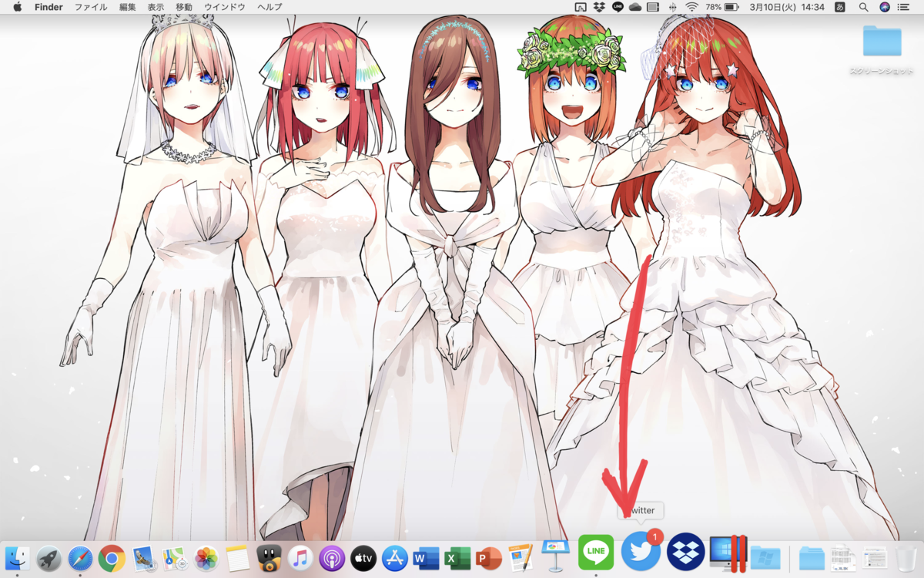Open the 移動 menu

point(184,7)
